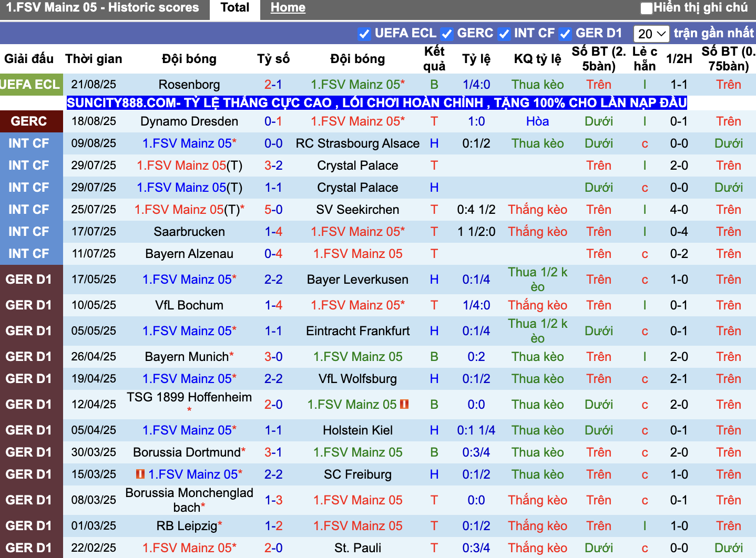The height and width of the screenshot is (558, 756).
Task: Click the Tỷ số column header
Action: click(273, 59)
